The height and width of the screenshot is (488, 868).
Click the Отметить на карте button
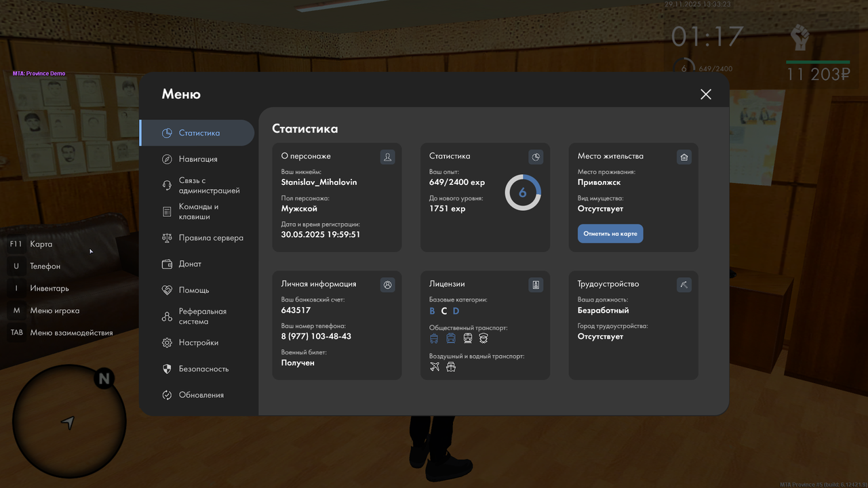point(610,234)
